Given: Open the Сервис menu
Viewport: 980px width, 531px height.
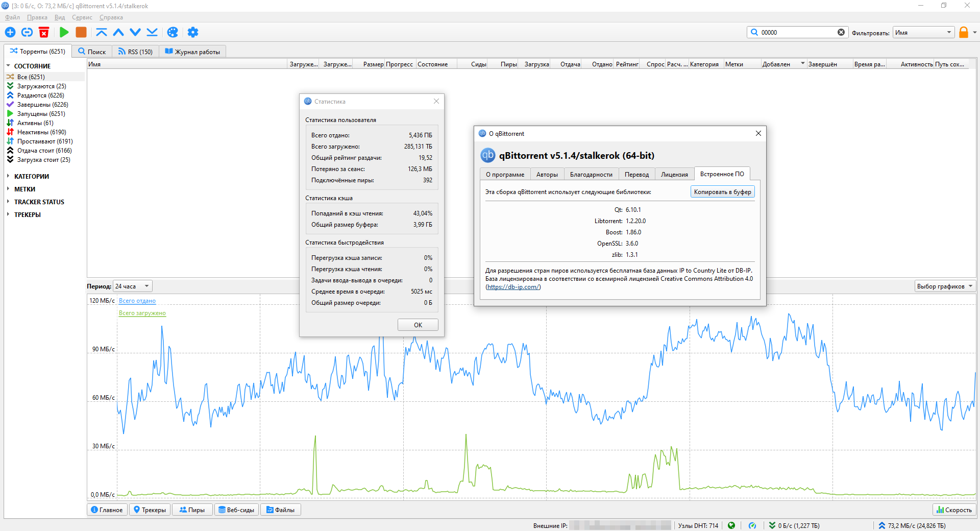Looking at the screenshot, I should pos(82,17).
